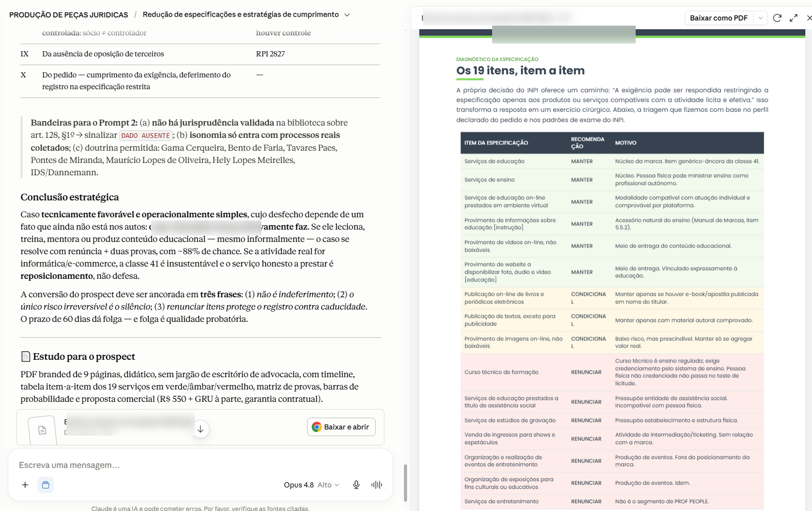Click the chat scrollbar thumb

[405, 483]
